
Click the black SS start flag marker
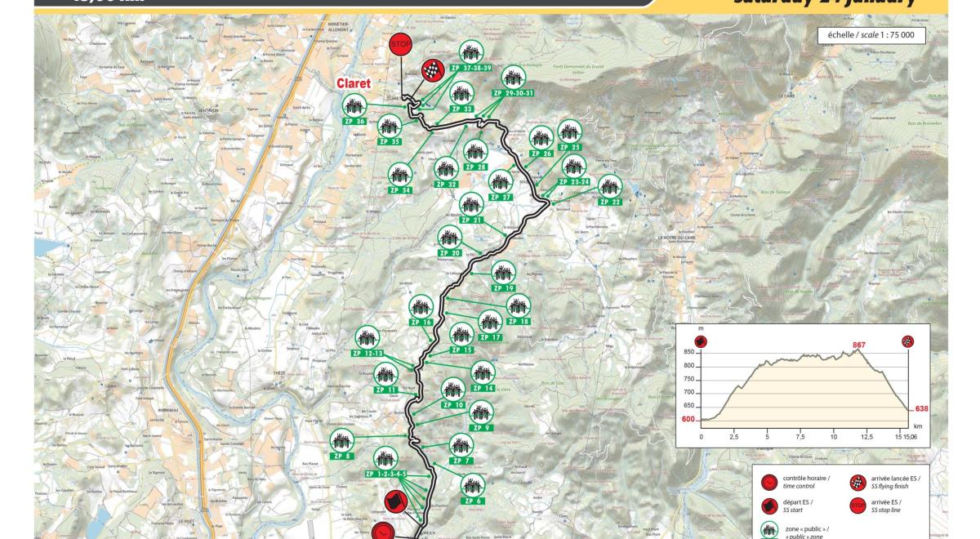[x=396, y=501]
